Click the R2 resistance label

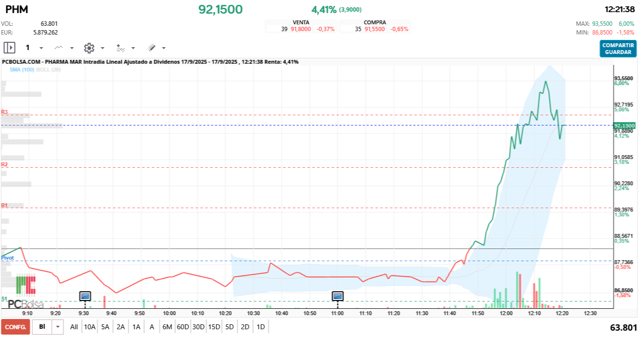click(x=4, y=164)
